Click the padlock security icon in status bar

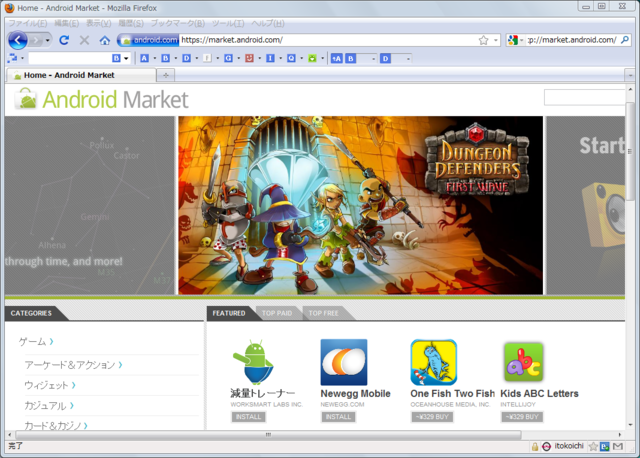click(535, 447)
